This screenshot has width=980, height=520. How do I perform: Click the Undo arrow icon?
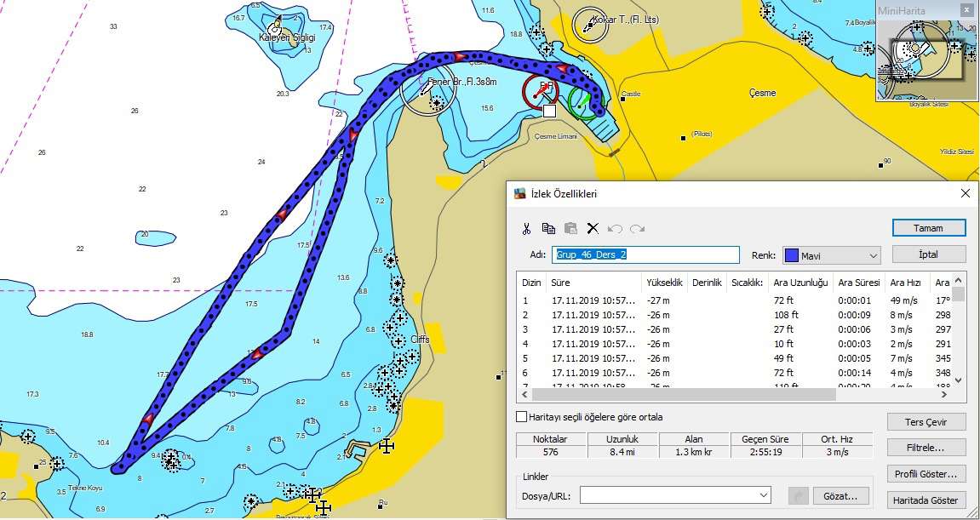click(x=615, y=229)
